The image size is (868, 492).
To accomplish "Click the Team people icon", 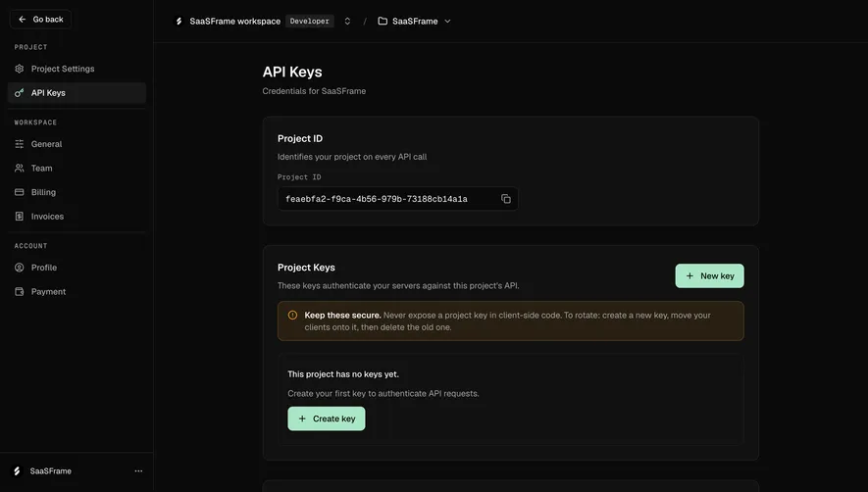I will pos(20,169).
